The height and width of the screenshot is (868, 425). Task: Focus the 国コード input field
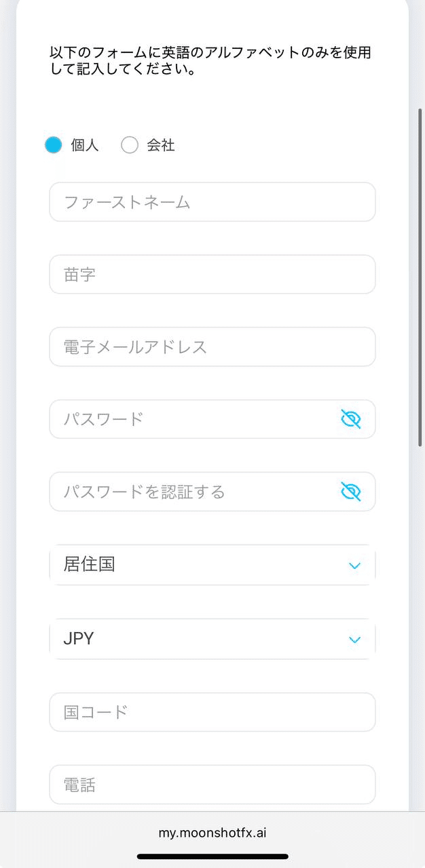click(212, 712)
